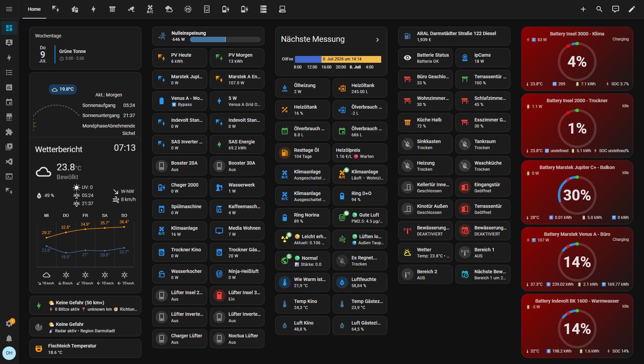Open the edit dashboard pencil icon
This screenshot has width=644, height=364.
(632, 9)
